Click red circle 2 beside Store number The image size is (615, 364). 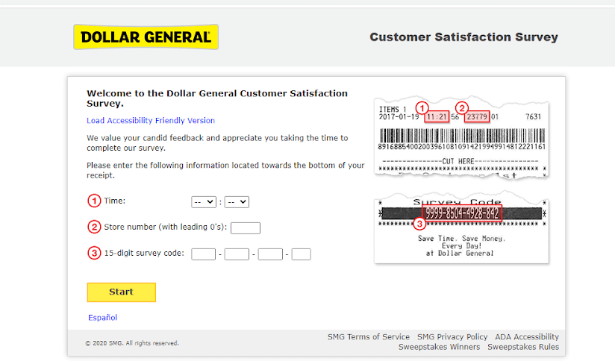[94, 227]
